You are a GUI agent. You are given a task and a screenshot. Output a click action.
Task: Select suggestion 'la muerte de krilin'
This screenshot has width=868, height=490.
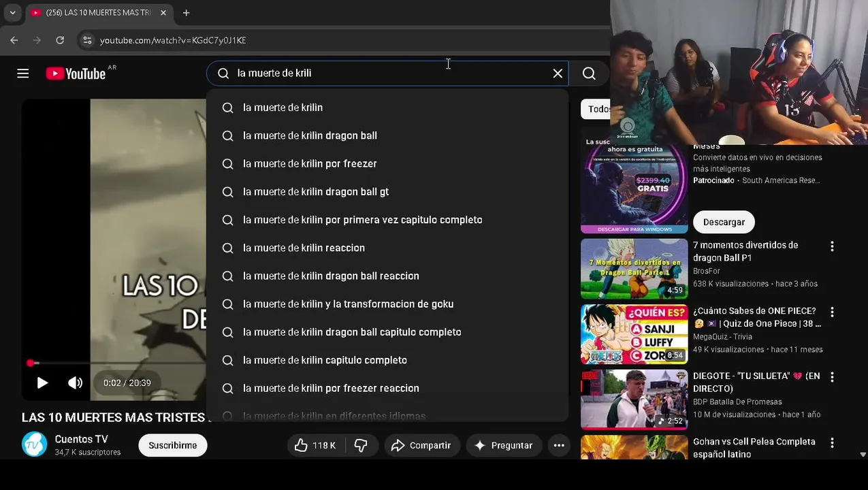(387, 108)
